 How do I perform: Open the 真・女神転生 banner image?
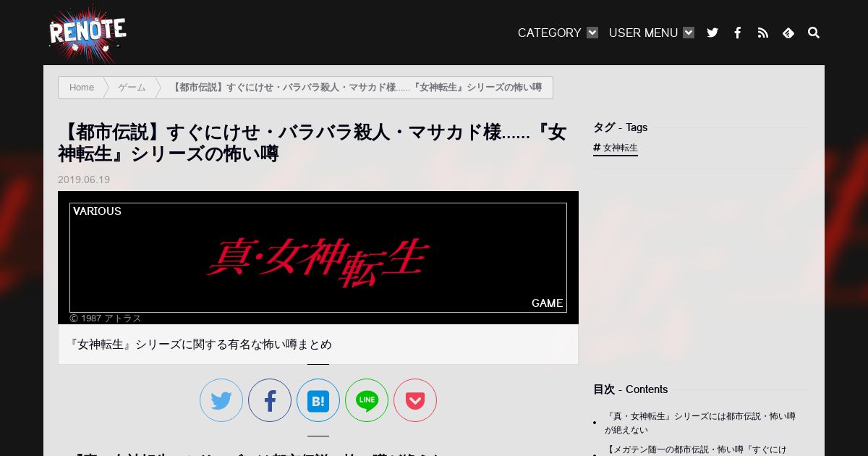(318, 258)
